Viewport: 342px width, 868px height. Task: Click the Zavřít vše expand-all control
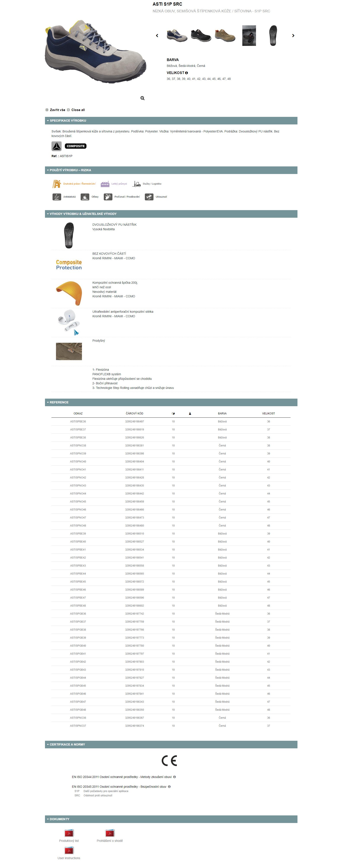click(x=55, y=110)
